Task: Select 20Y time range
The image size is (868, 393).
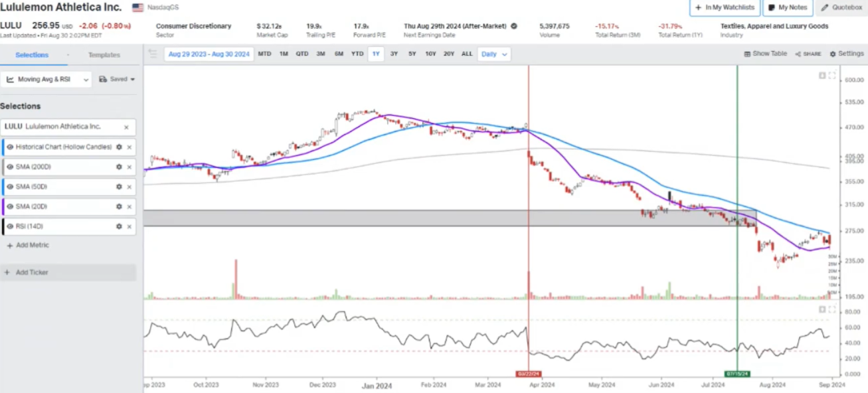Action: (449, 54)
